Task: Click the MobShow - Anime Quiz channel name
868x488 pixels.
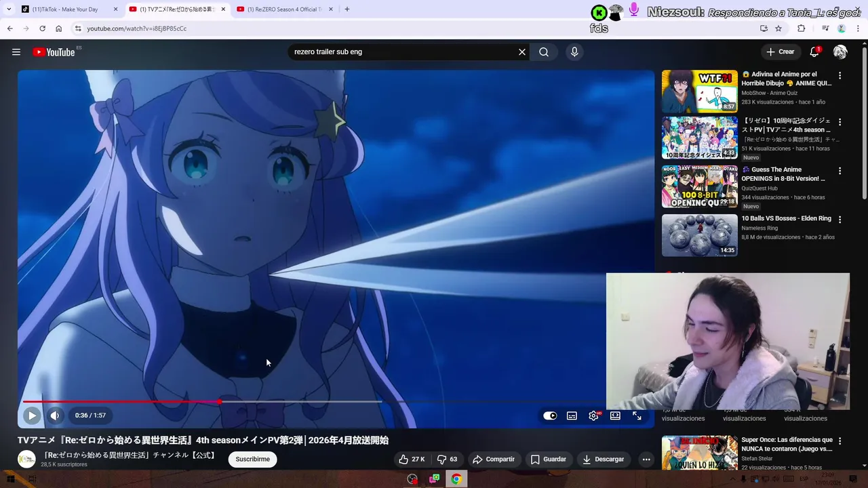Action: (x=769, y=93)
